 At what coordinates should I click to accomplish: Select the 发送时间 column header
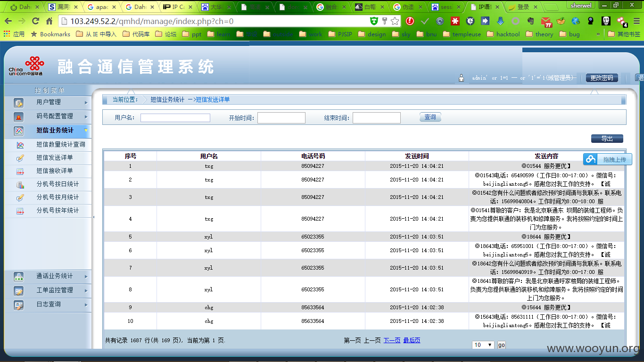[417, 156]
